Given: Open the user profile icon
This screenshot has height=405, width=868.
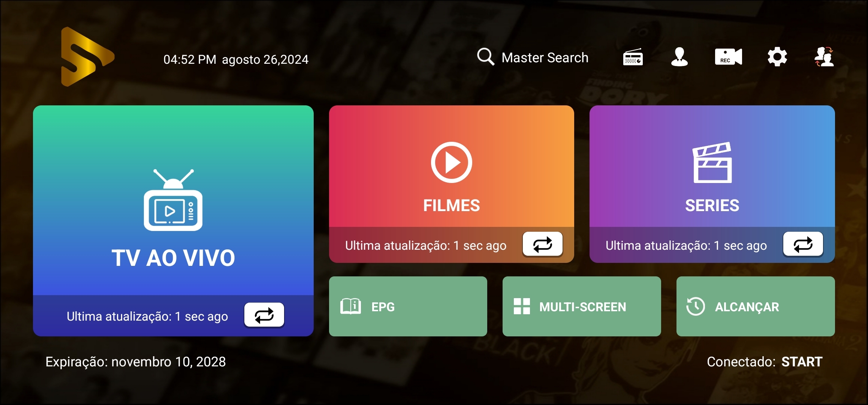Looking at the screenshot, I should (679, 57).
